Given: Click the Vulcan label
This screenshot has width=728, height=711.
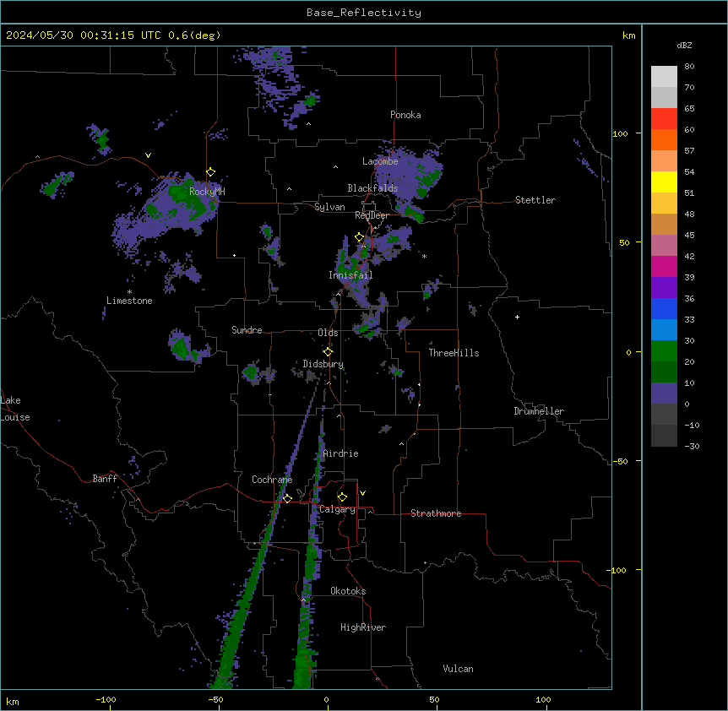Looking at the screenshot, I should click(458, 669).
